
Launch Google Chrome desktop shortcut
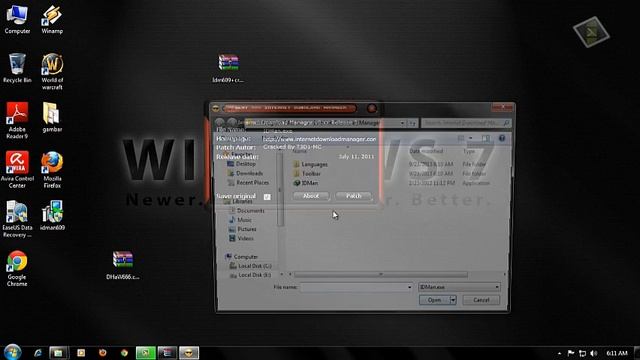point(17,268)
